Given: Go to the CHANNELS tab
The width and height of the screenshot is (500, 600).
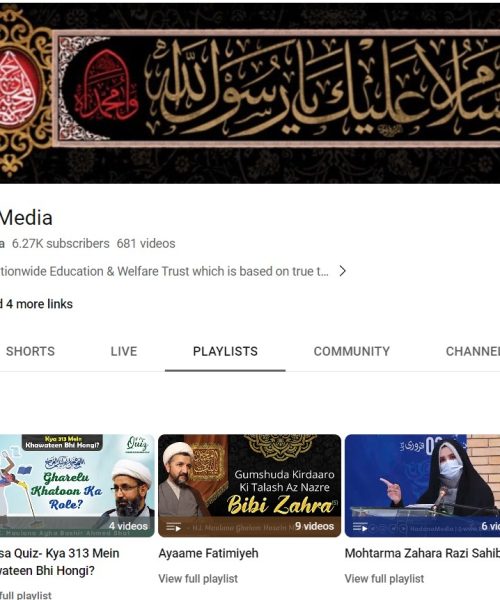Looking at the screenshot, I should pyautogui.click(x=473, y=351).
